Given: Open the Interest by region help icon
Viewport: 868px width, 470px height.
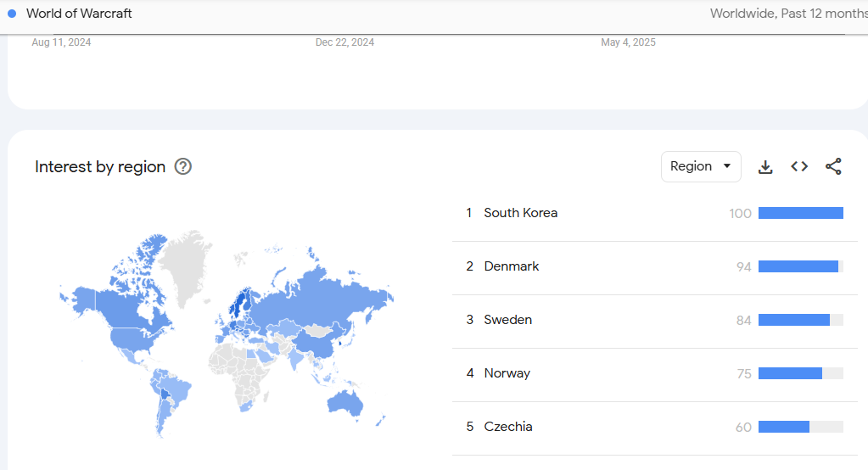Looking at the screenshot, I should (x=183, y=166).
